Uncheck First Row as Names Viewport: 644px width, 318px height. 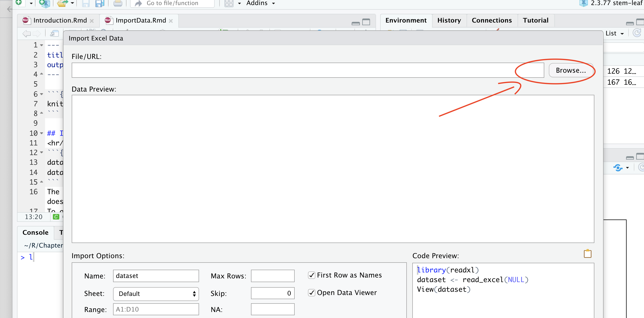pos(311,275)
